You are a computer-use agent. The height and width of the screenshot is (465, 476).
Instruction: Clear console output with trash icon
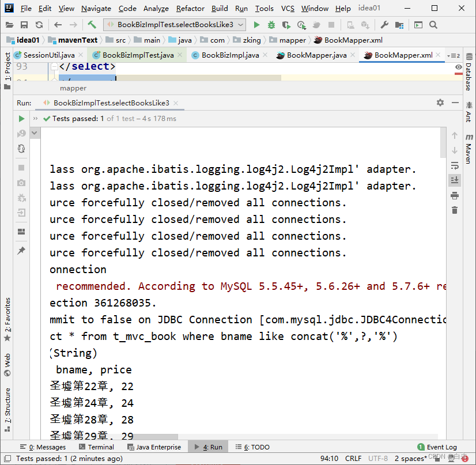coord(455,210)
